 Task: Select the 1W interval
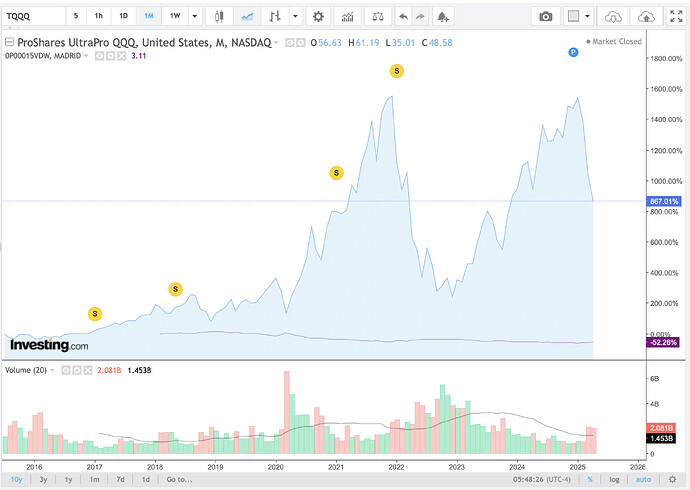[175, 16]
